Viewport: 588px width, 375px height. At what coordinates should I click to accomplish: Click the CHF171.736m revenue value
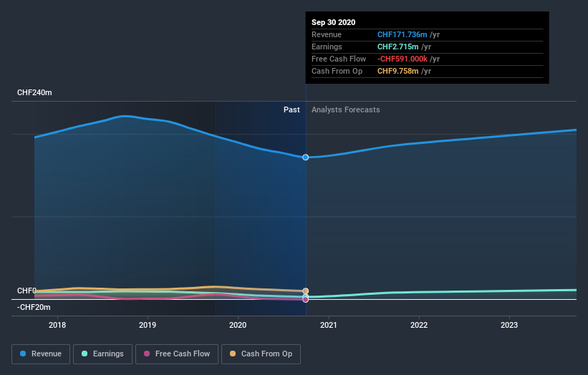(x=402, y=34)
